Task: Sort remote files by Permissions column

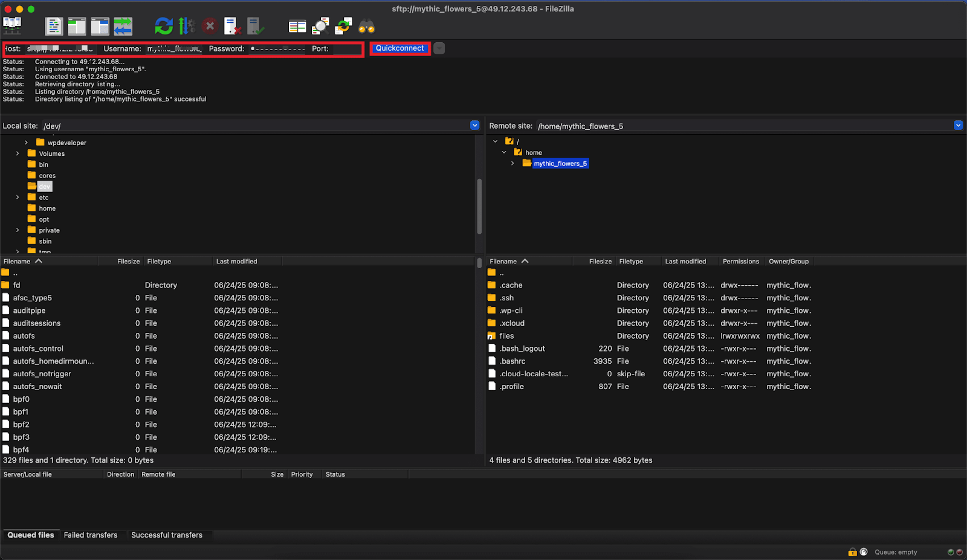Action: click(x=740, y=262)
